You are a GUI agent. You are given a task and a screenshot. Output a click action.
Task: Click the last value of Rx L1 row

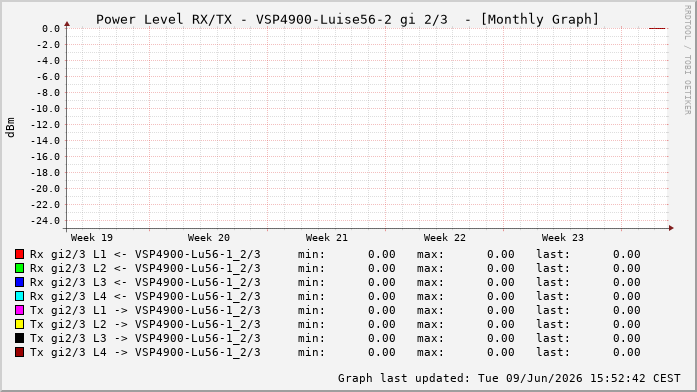click(x=627, y=255)
